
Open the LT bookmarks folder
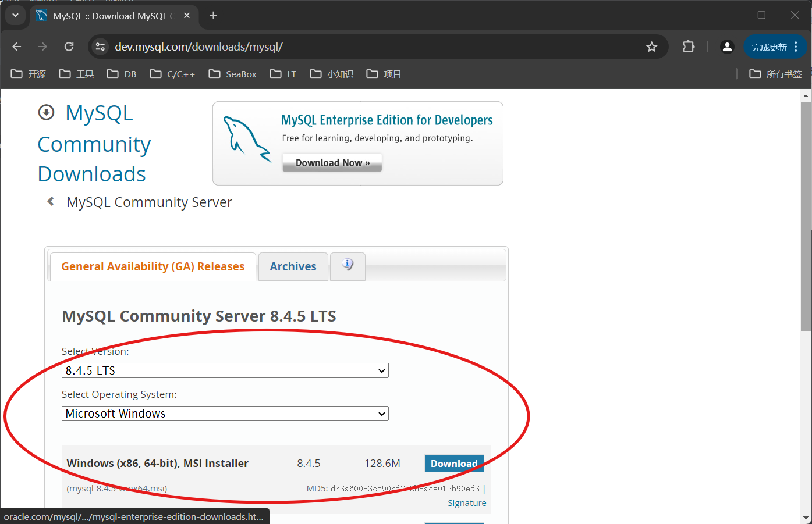[x=283, y=74]
